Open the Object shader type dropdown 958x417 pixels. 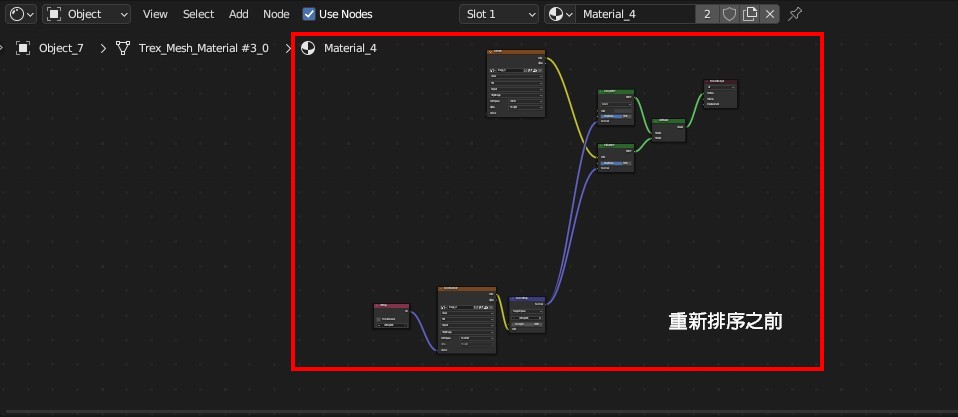click(x=87, y=14)
